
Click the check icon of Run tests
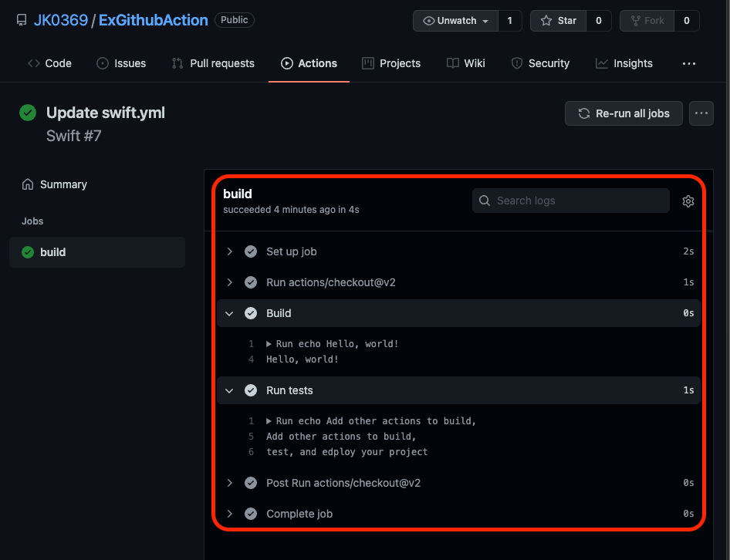[251, 390]
